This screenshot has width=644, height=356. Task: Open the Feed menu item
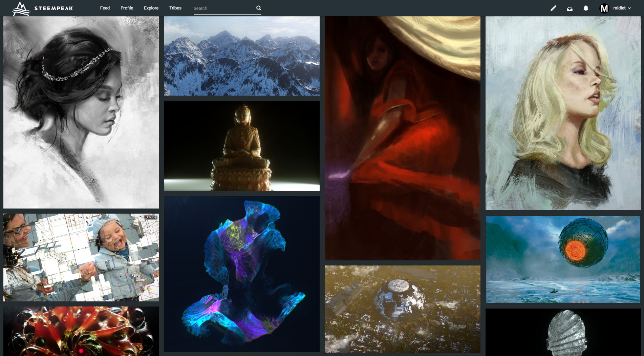pyautogui.click(x=105, y=8)
